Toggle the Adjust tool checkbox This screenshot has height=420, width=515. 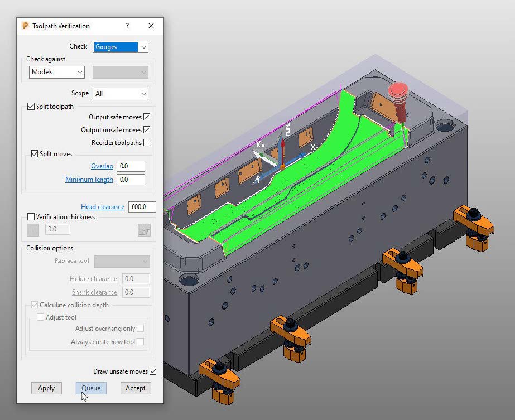pyautogui.click(x=40, y=317)
